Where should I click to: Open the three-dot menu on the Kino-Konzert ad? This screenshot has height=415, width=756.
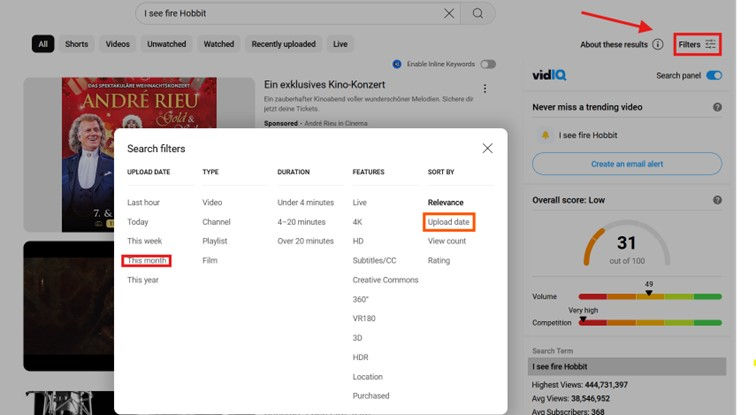coord(485,89)
